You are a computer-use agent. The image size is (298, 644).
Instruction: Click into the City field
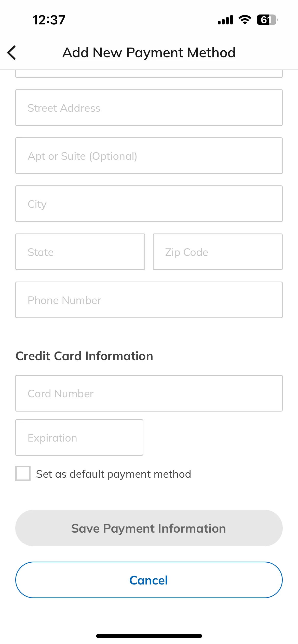(149, 204)
